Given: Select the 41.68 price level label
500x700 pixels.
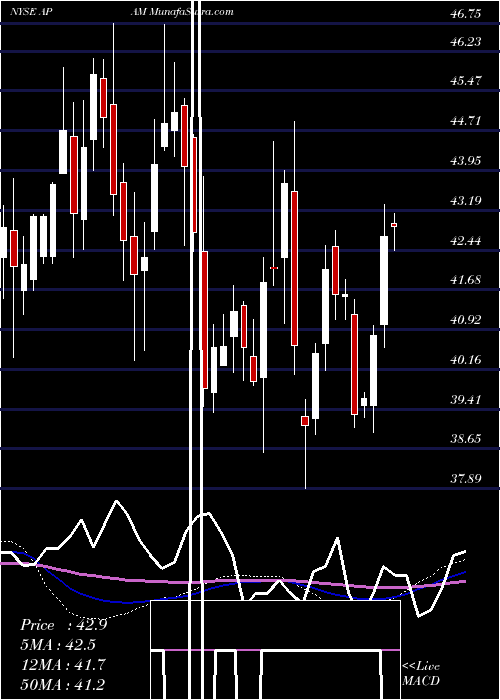Looking at the screenshot, I should [466, 280].
